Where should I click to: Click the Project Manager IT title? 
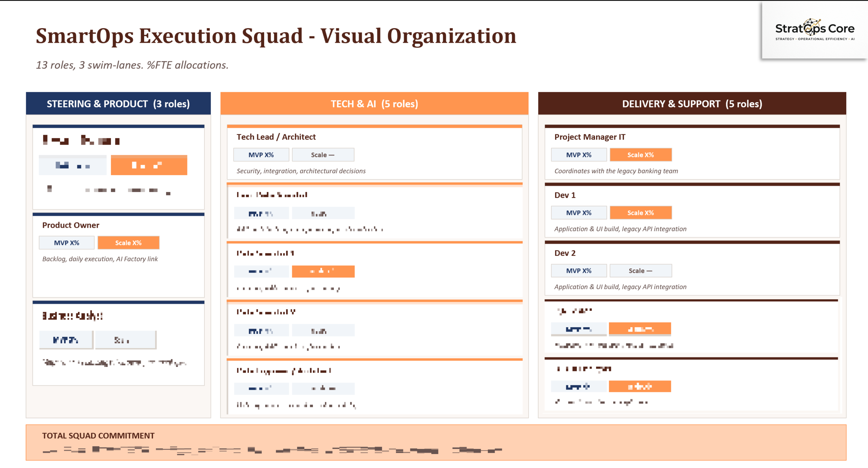tap(590, 137)
